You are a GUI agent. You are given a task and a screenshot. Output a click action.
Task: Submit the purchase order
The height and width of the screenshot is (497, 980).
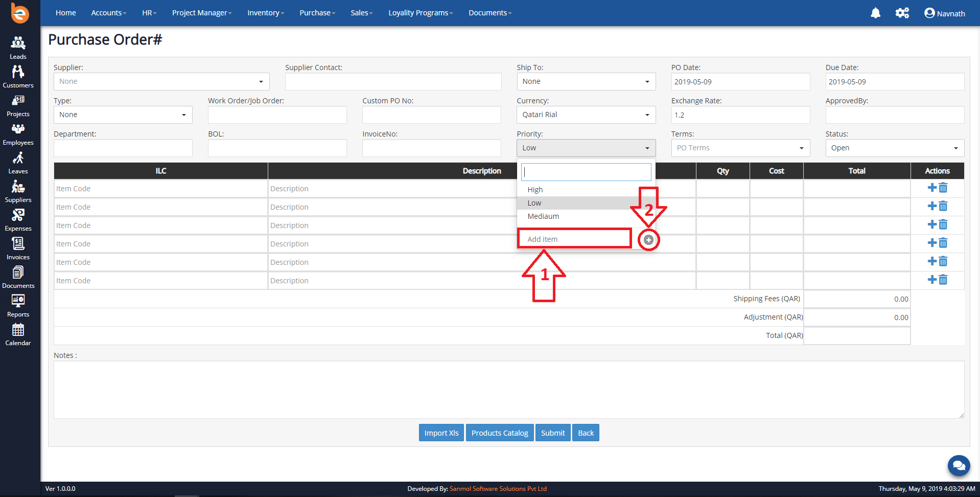[x=553, y=433]
